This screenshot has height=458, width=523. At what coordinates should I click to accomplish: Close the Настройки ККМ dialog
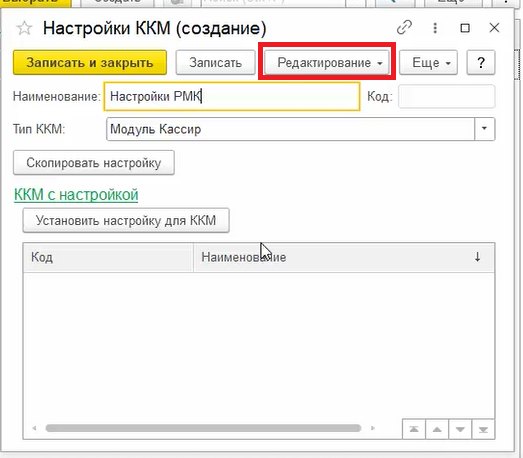click(x=494, y=28)
